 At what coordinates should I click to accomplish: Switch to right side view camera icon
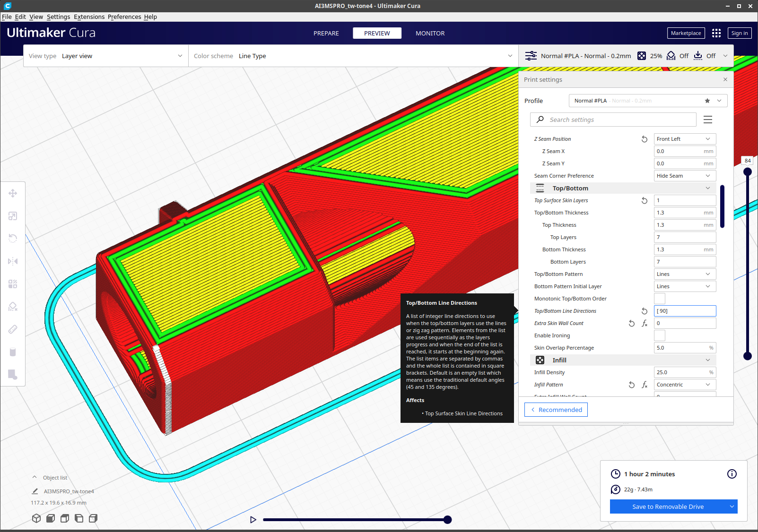click(x=93, y=518)
